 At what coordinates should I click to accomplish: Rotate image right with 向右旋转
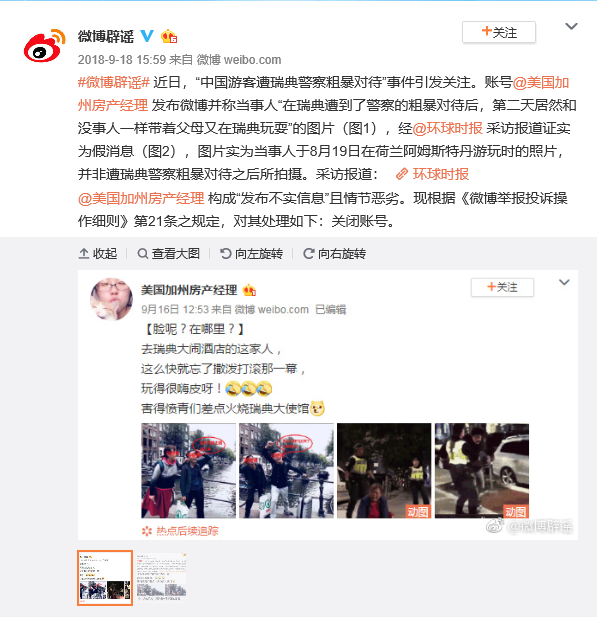(x=334, y=253)
